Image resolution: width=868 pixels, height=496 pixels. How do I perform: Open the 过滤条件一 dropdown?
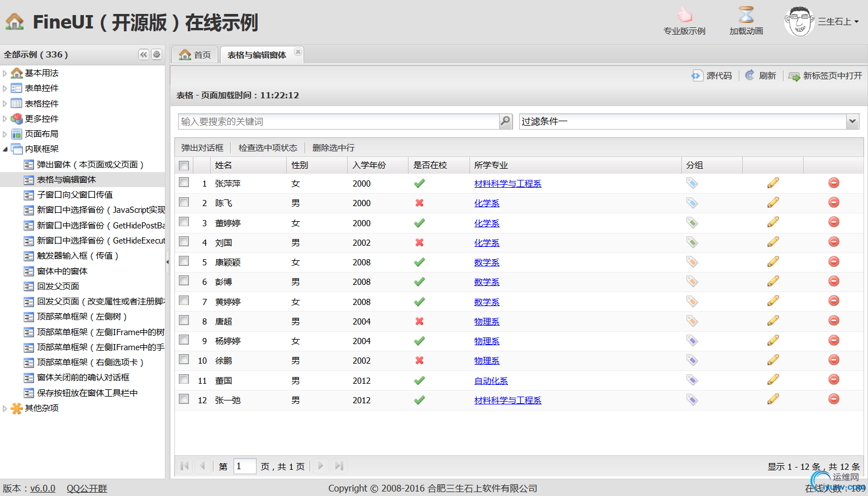[x=852, y=121]
